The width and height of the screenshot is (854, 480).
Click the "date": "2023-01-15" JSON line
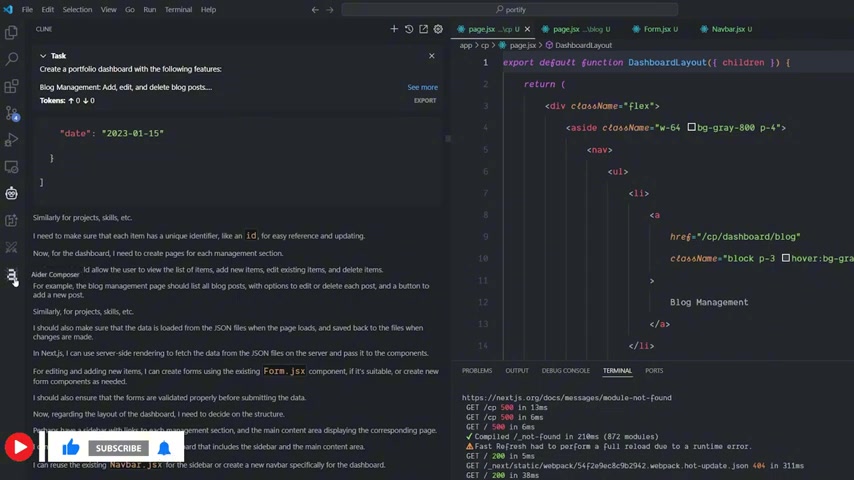tap(112, 133)
